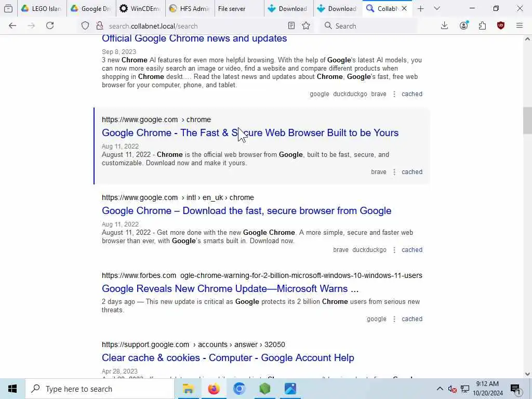Open the Extensions puzzle icon

(x=482, y=26)
